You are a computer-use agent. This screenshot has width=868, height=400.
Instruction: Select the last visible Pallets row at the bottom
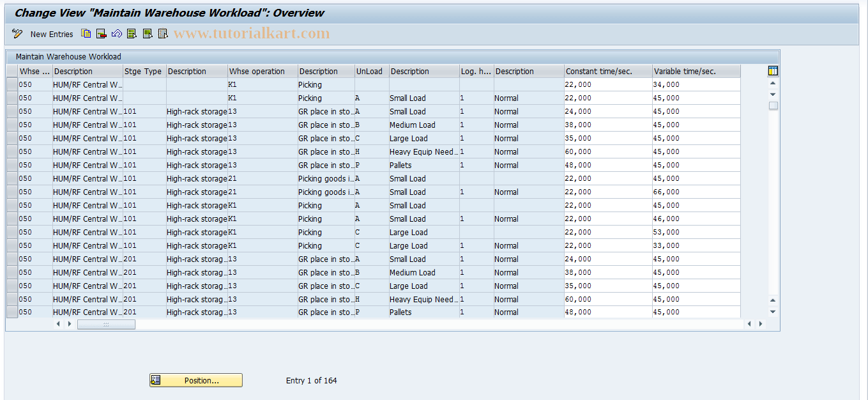click(x=11, y=312)
